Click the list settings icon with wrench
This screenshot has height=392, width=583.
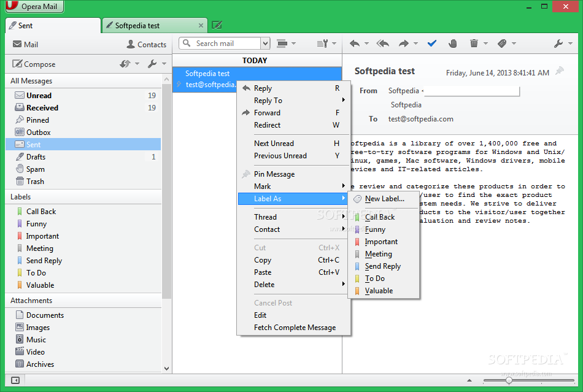[322, 44]
